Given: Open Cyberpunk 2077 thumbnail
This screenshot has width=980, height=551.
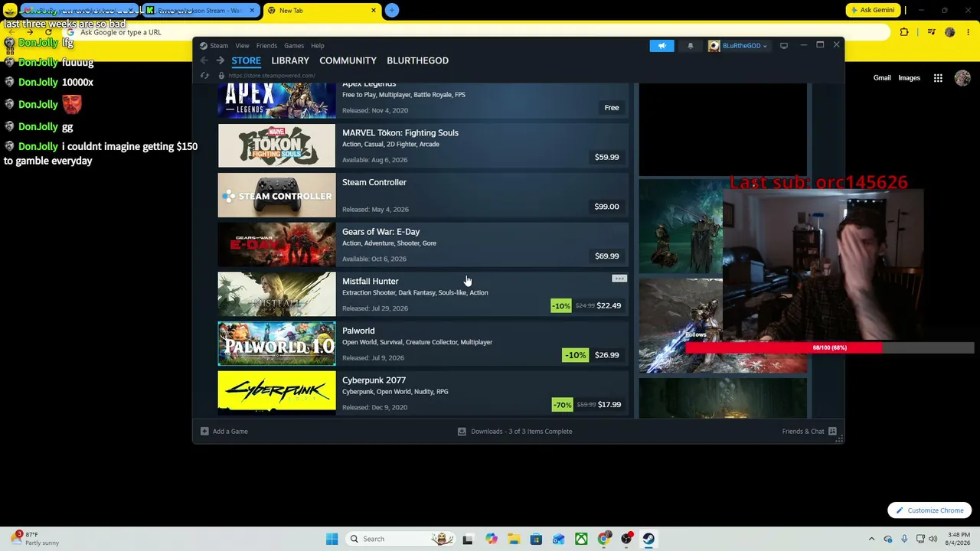Looking at the screenshot, I should [276, 393].
